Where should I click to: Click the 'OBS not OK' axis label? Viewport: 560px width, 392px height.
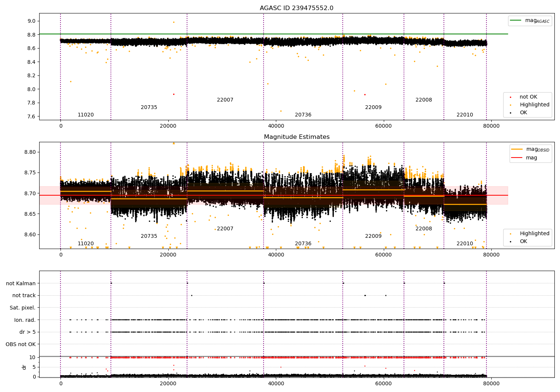(21, 344)
